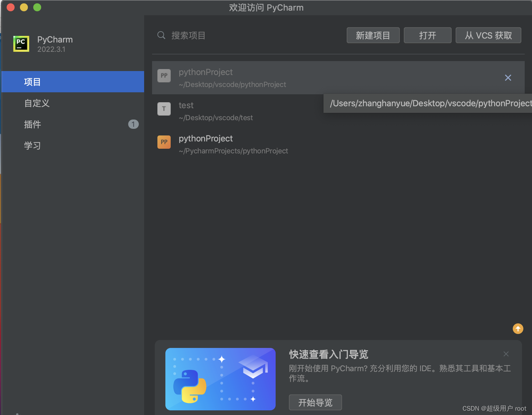Remove pythonProject via the X icon
Viewport: 532px width, 415px height.
pos(508,78)
